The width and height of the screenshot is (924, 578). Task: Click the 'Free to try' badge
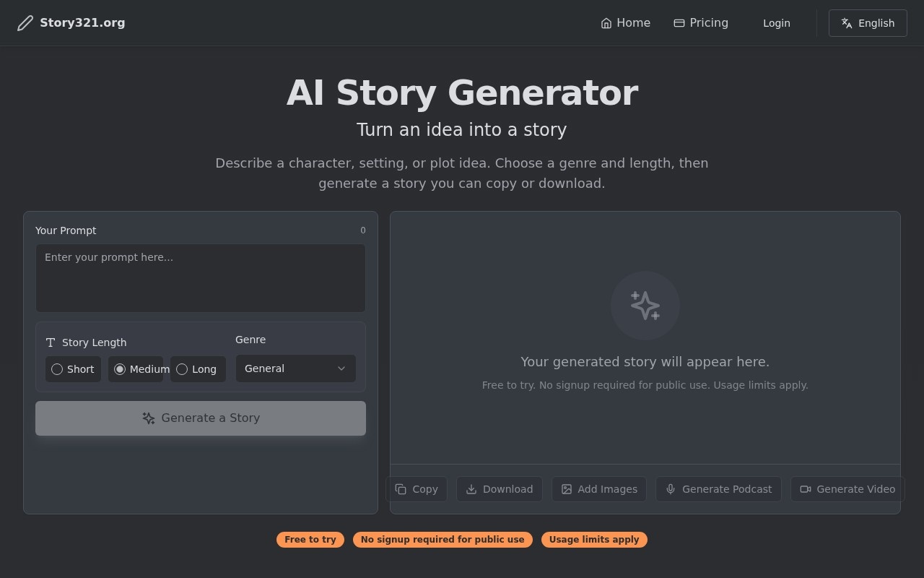310,540
